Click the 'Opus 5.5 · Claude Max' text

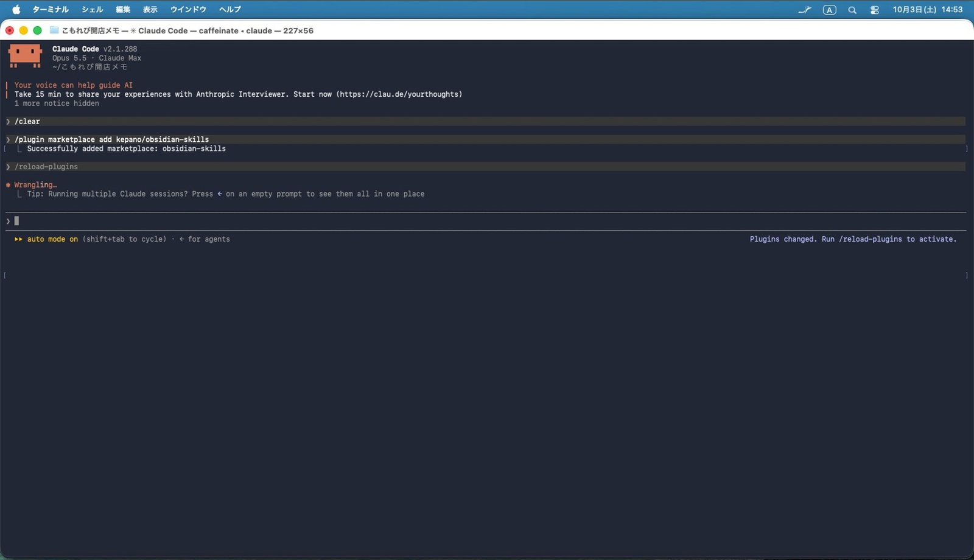(97, 58)
